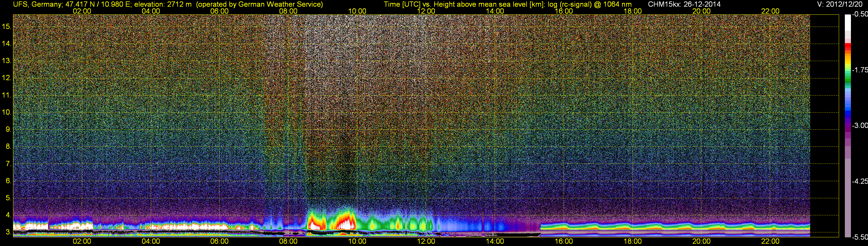Click the '15.' height axis label
Image resolution: width=868 pixels, height=246 pixels.
(6, 26)
